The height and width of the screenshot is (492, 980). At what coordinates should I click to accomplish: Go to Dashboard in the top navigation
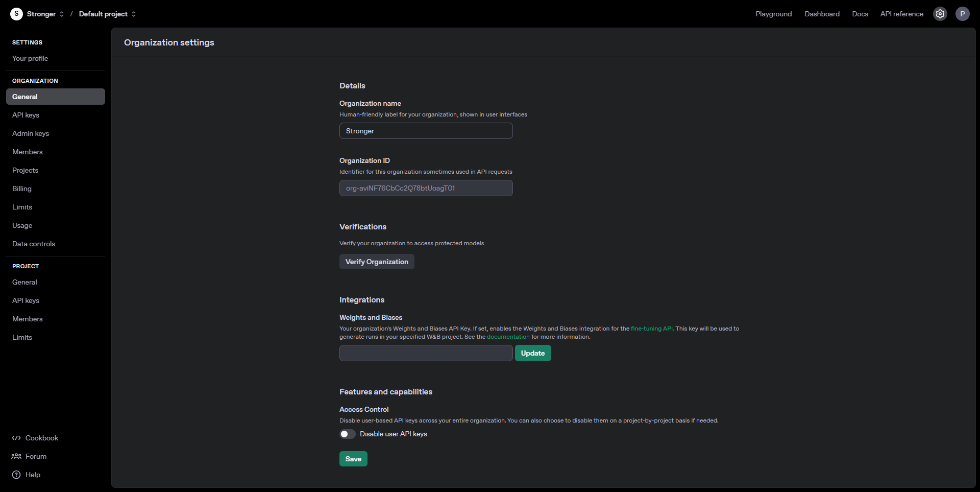point(822,14)
